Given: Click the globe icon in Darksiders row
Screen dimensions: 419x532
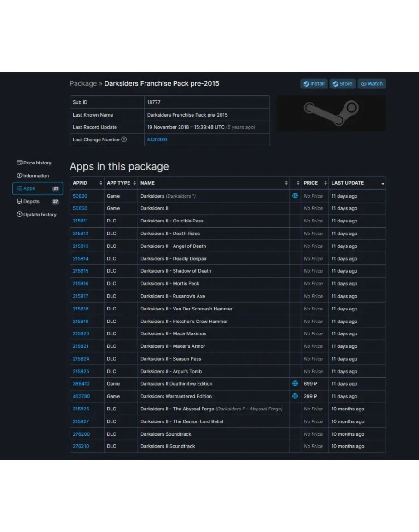Looking at the screenshot, I should click(295, 196).
